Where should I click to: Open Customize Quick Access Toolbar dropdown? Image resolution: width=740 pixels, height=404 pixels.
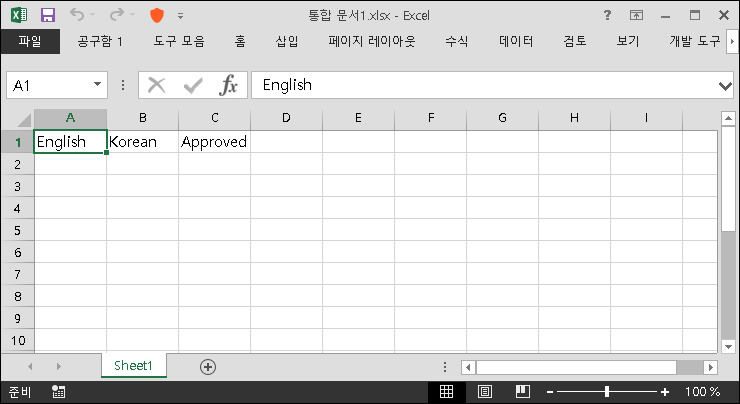[x=180, y=16]
